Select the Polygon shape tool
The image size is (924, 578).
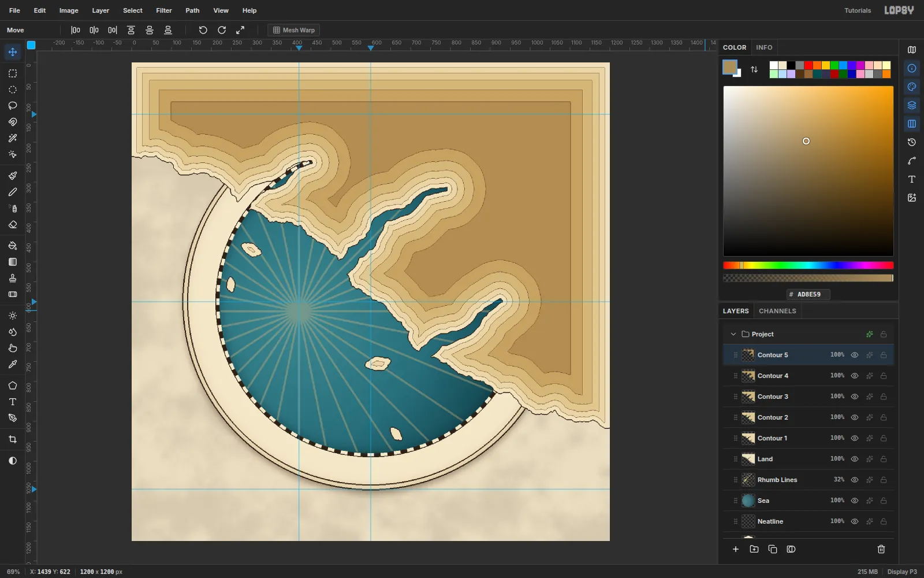(x=13, y=386)
